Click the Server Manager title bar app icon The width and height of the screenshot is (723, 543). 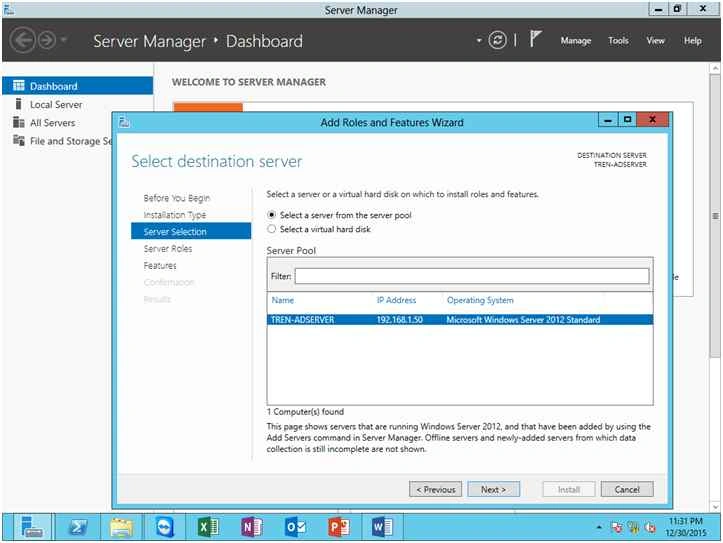tap(8, 9)
